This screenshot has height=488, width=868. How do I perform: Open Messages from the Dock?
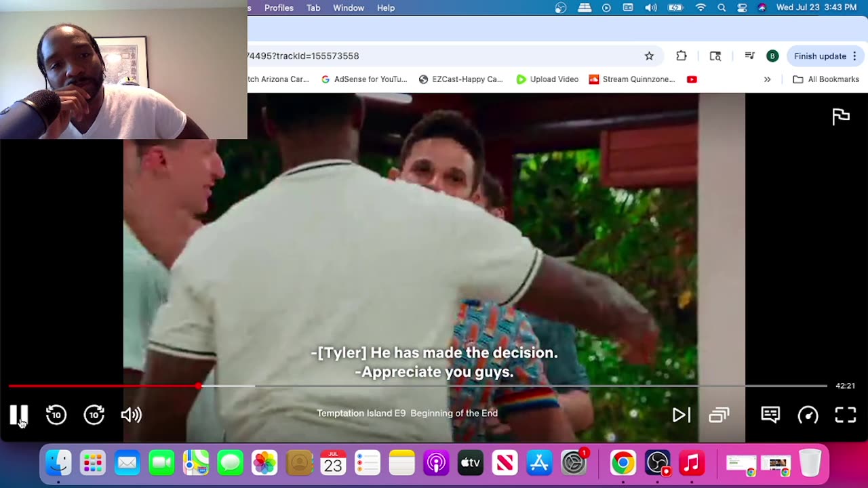230,464
